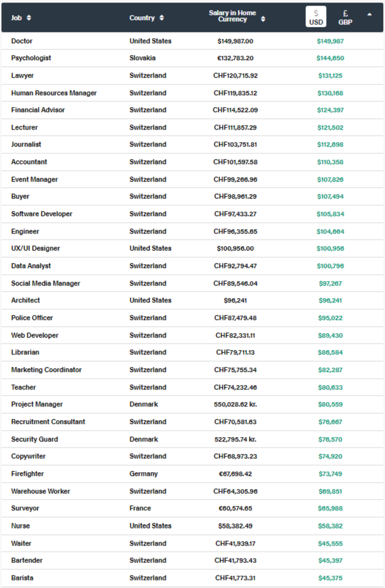Viewport: 385px width, 588px height.
Task: Click Germany in the Firefighter row
Action: click(143, 473)
